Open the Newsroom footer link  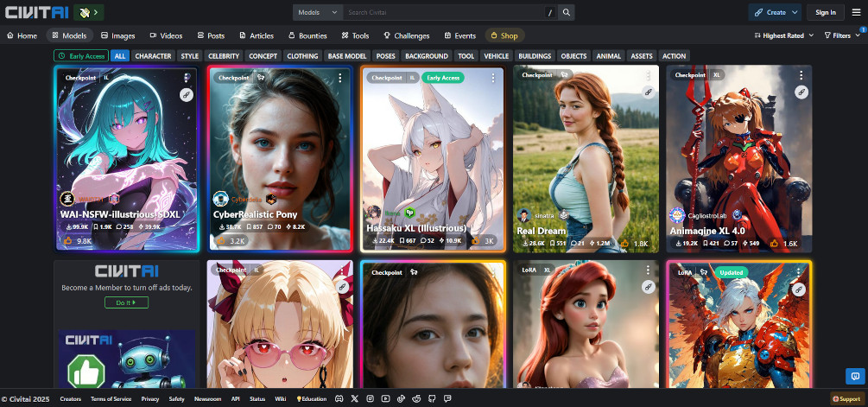[x=207, y=398]
